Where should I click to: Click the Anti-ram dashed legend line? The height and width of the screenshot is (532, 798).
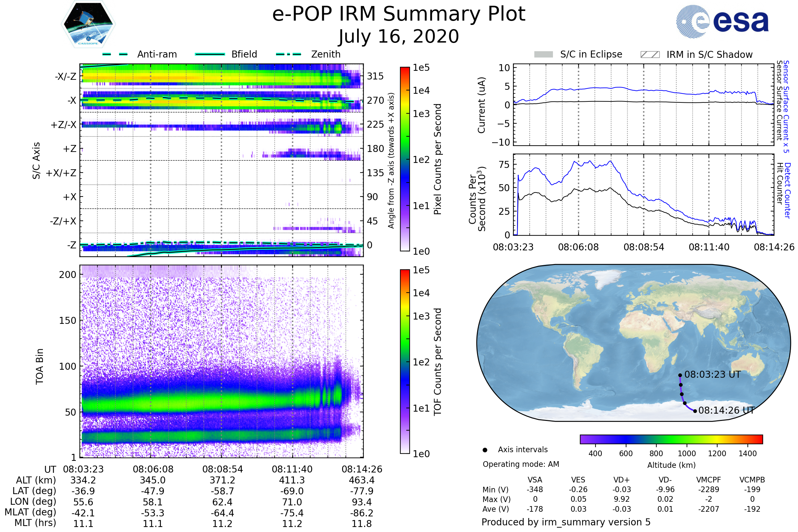[x=115, y=54]
